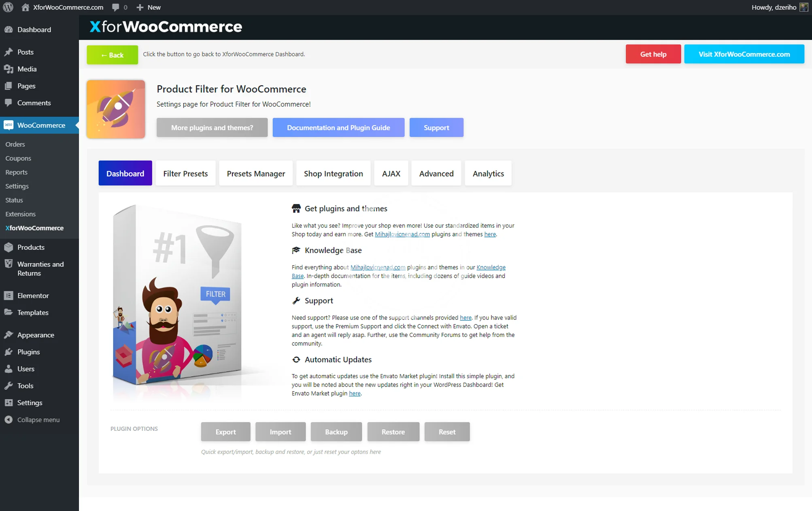Click the Export plugin options button
The height and width of the screenshot is (511, 812).
[225, 432]
